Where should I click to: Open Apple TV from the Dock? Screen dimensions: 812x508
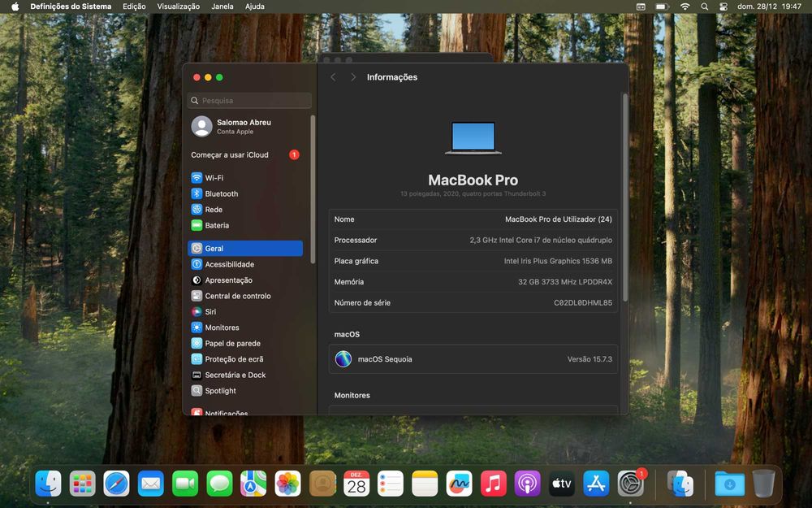pyautogui.click(x=562, y=484)
